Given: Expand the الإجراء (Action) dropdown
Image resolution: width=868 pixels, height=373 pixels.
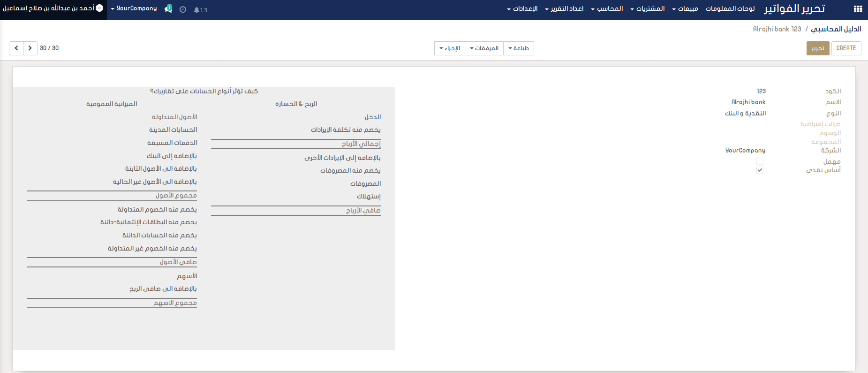Looking at the screenshot, I should 450,48.
